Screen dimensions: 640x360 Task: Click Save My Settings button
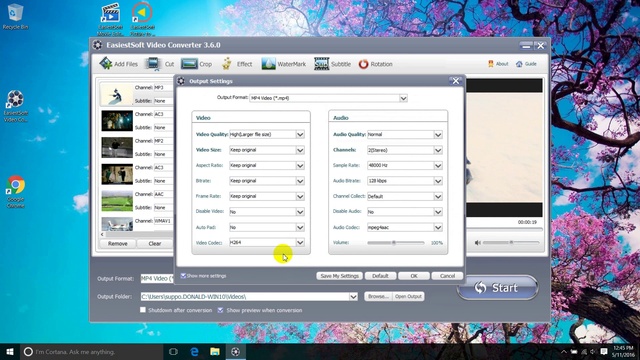[339, 276]
